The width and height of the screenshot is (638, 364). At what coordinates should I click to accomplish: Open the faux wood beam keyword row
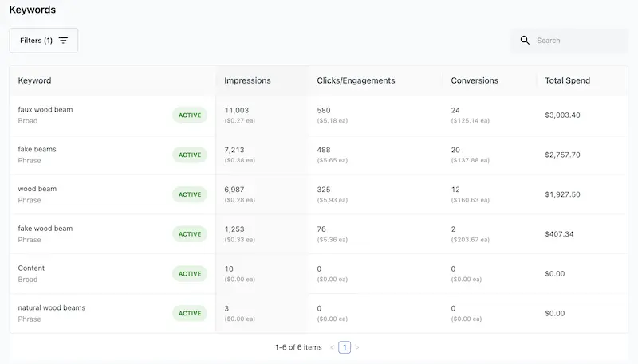[x=45, y=110]
